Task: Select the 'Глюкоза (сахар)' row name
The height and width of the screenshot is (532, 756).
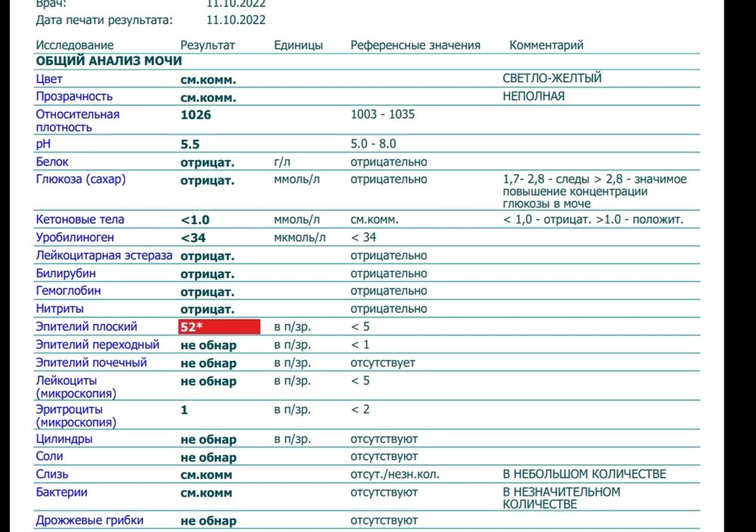Action: (x=81, y=180)
